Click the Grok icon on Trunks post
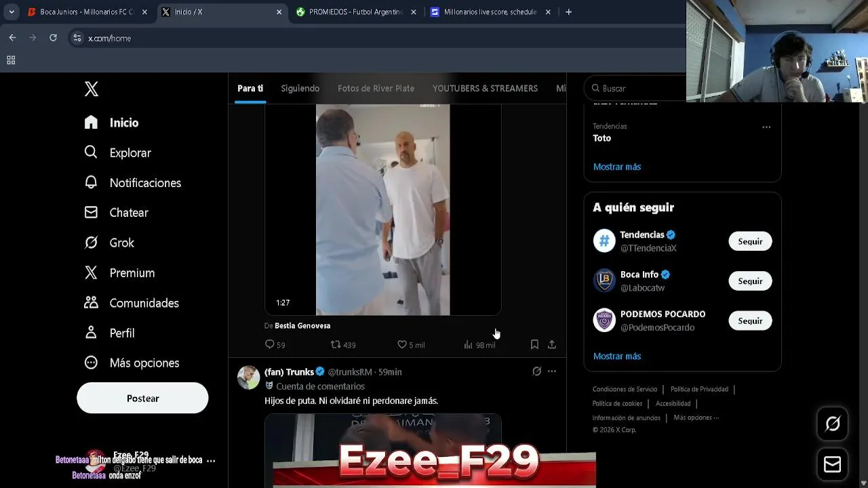This screenshot has width=868, height=488. (536, 371)
